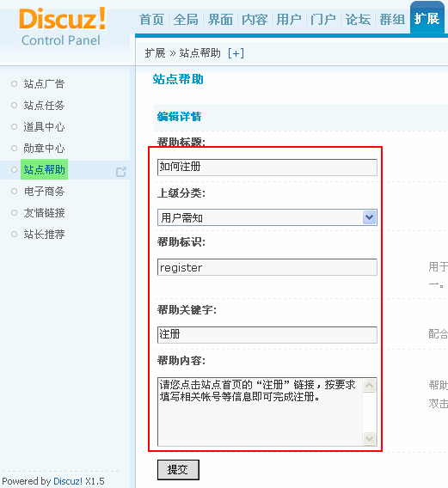Open the 论坛 tab
Screen dimensions: 448x488
pos(358,19)
